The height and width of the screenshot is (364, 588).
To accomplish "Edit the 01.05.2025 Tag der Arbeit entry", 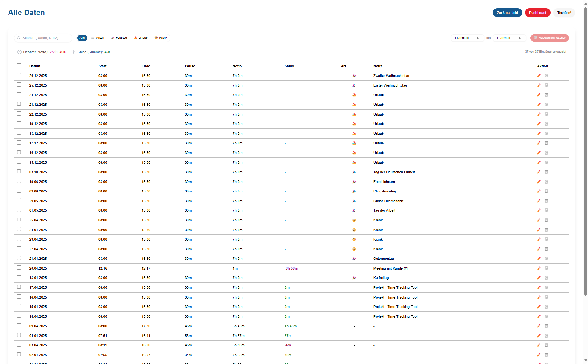I will point(539,210).
